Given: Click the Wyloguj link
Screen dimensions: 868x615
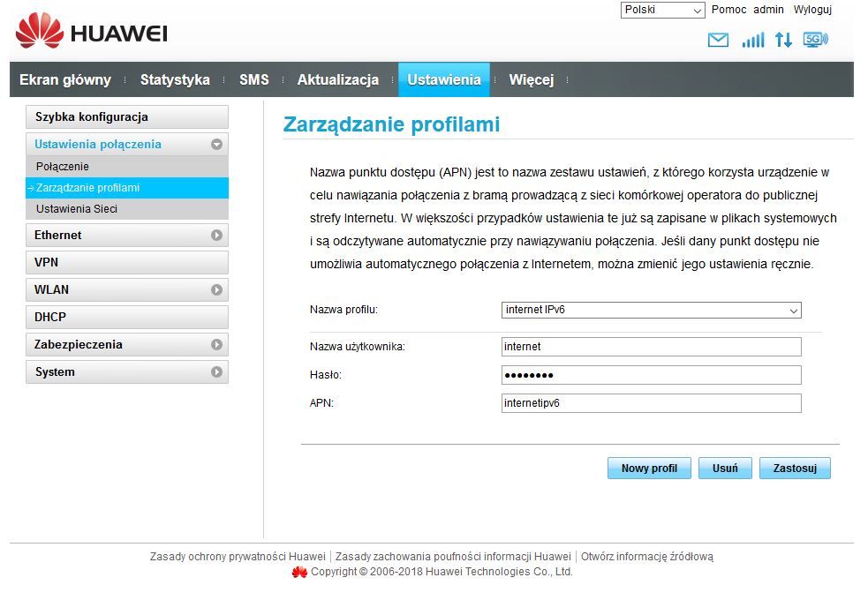Looking at the screenshot, I should [x=812, y=10].
